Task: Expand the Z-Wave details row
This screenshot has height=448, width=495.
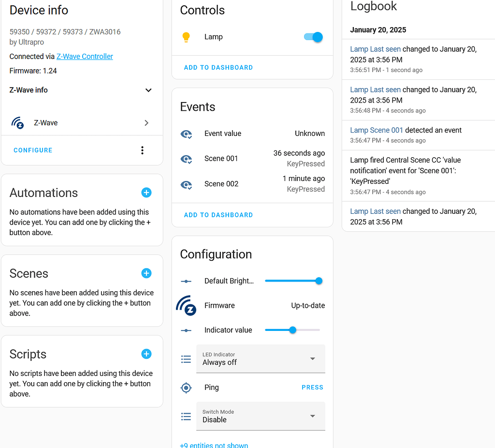Action: tap(146, 123)
